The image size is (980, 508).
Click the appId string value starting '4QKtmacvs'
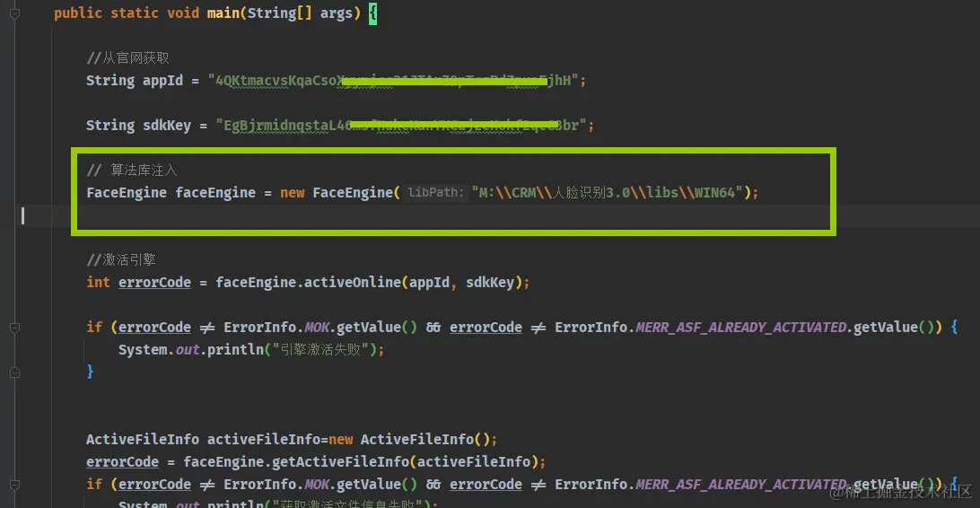tap(393, 81)
